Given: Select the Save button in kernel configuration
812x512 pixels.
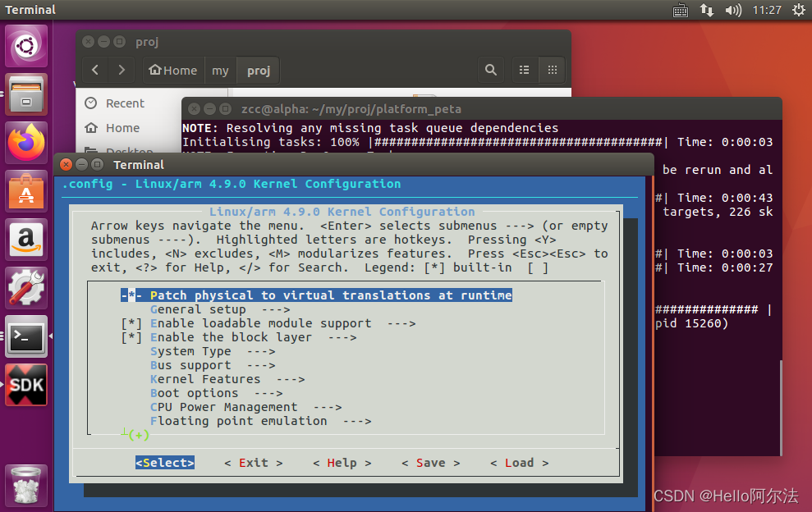Looking at the screenshot, I should click(x=430, y=462).
